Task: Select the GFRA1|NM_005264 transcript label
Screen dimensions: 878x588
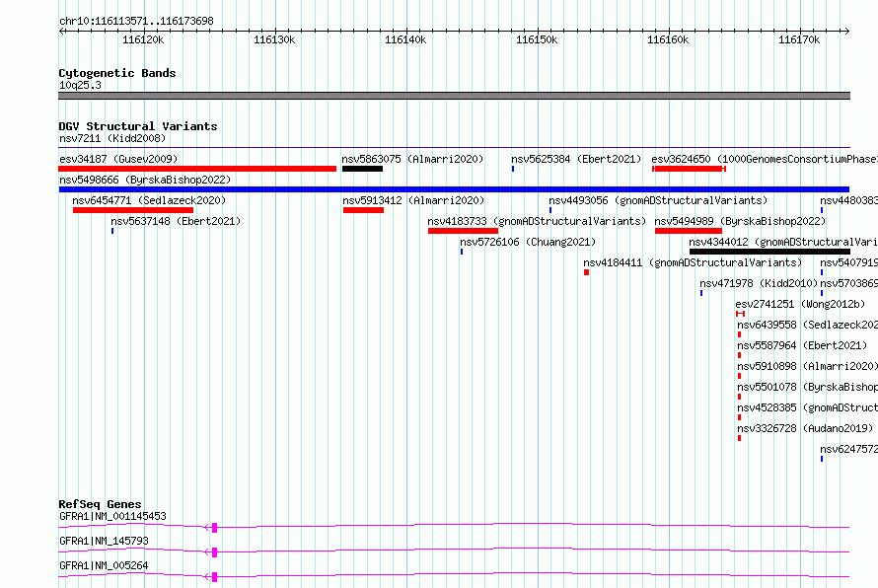Action: tap(104, 565)
